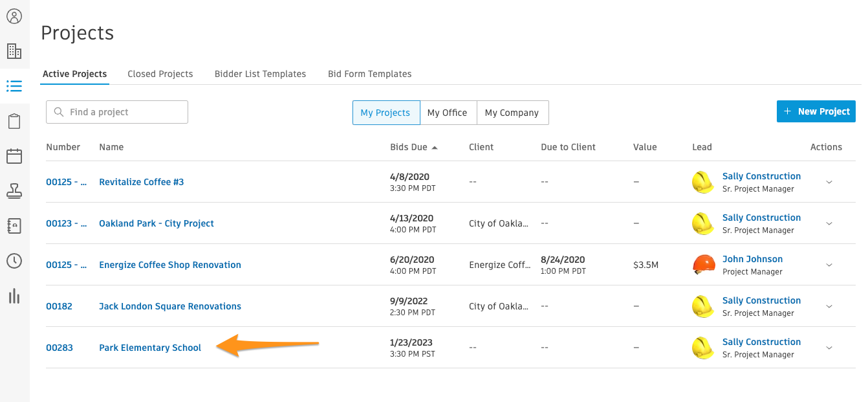This screenshot has width=868, height=402.
Task: Open the Bid Form Templates tab
Action: click(x=370, y=74)
